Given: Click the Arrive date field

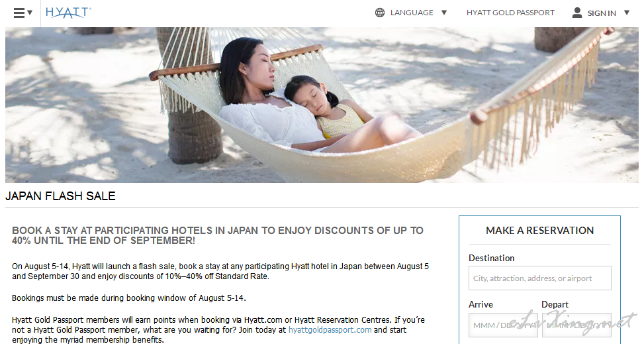Looking at the screenshot, I should 503,325.
